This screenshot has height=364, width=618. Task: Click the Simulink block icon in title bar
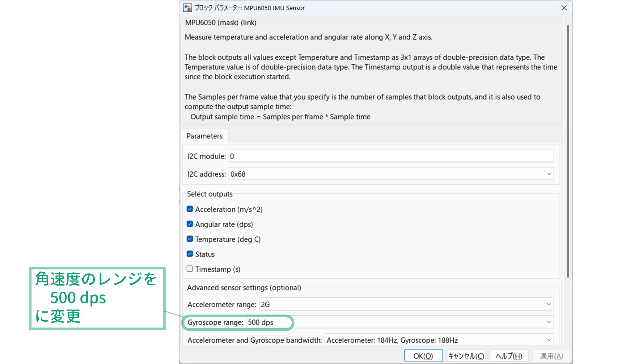point(187,8)
